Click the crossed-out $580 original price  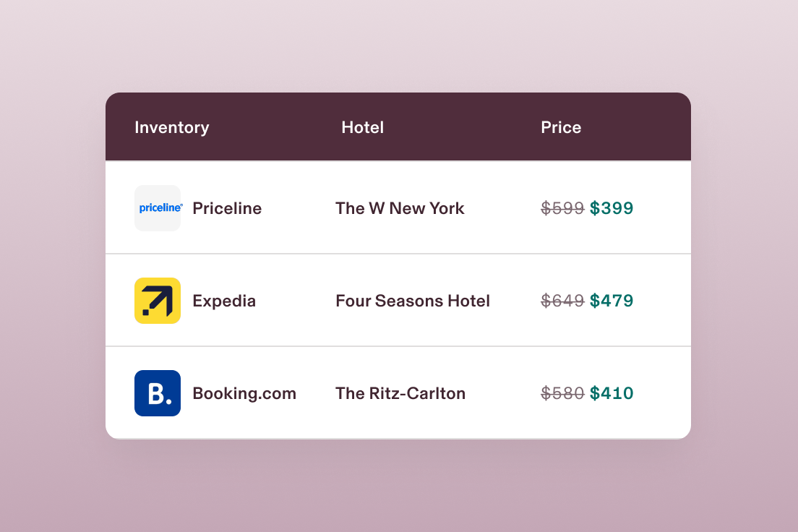[x=562, y=393]
